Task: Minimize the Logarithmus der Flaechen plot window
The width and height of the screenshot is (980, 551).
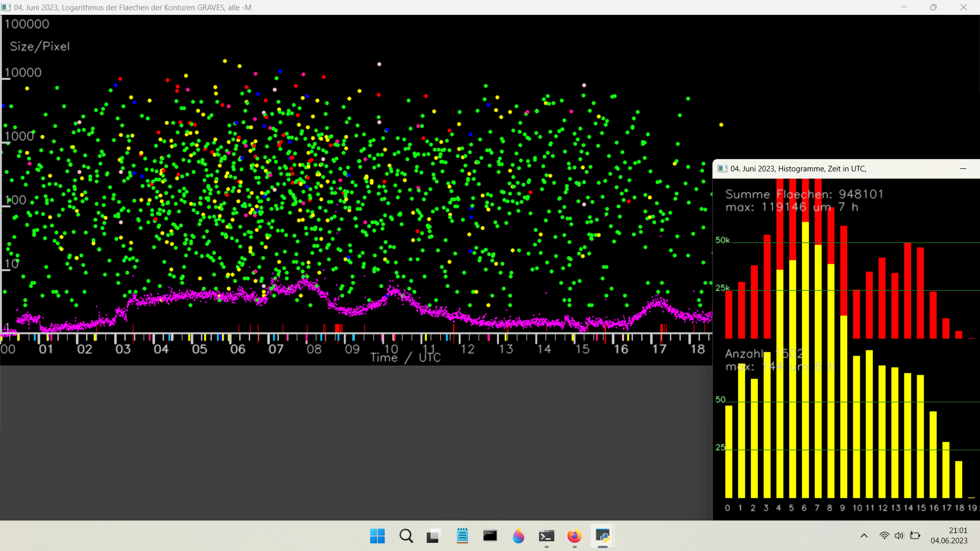Action: (904, 7)
